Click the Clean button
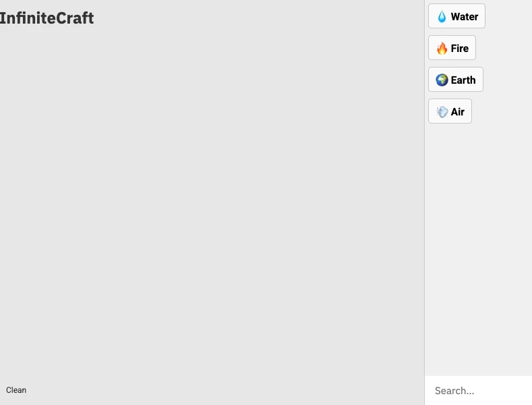The height and width of the screenshot is (405, 532). (16, 390)
